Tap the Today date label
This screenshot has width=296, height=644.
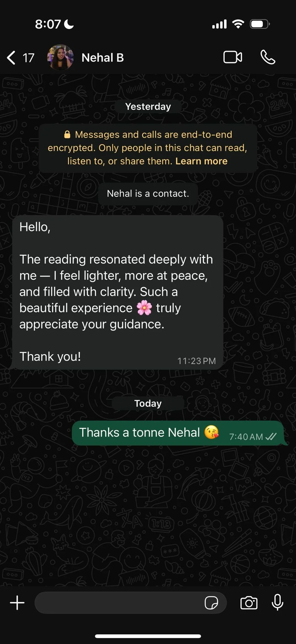(x=148, y=403)
